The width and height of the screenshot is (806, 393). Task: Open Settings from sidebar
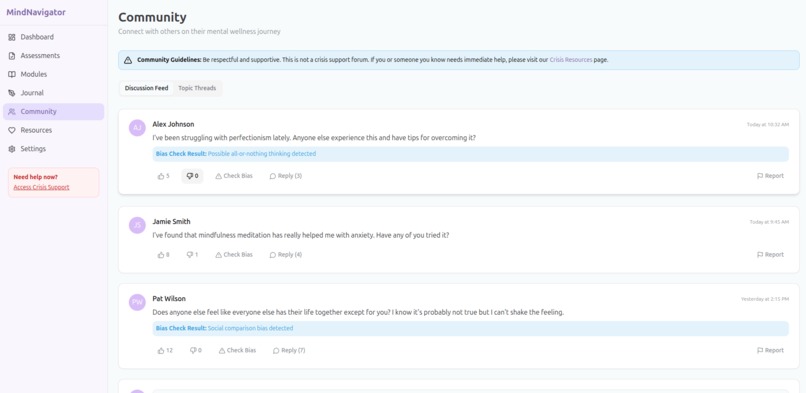click(x=53, y=149)
